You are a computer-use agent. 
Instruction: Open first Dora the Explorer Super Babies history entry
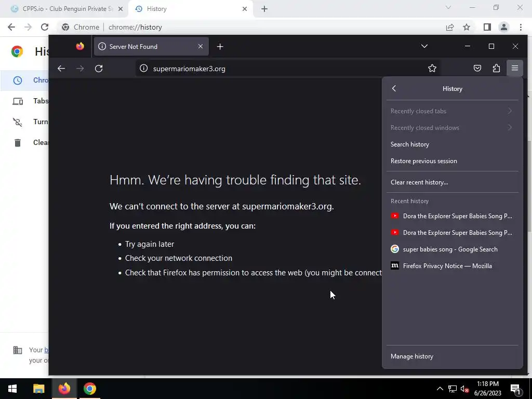coord(453,216)
